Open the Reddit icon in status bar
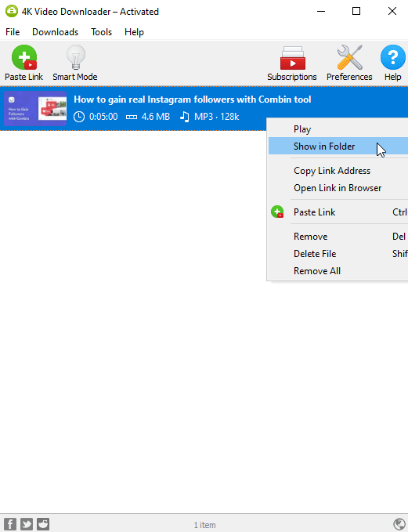 pos(43,524)
